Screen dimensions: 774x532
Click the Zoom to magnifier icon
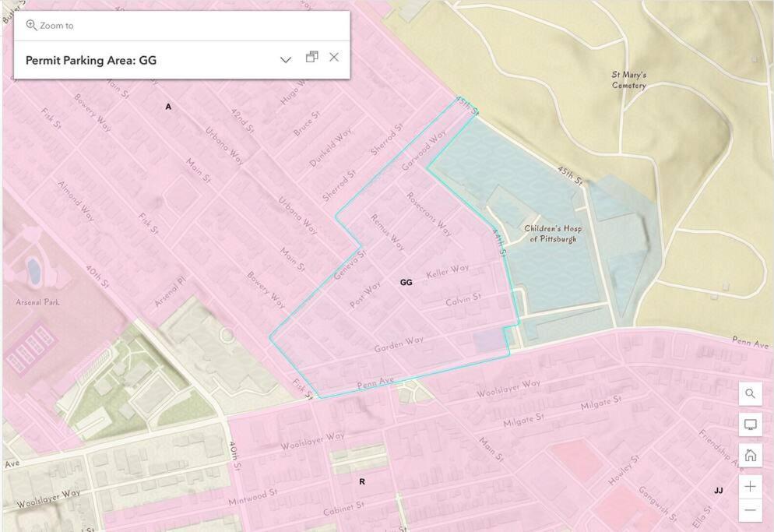click(x=31, y=25)
